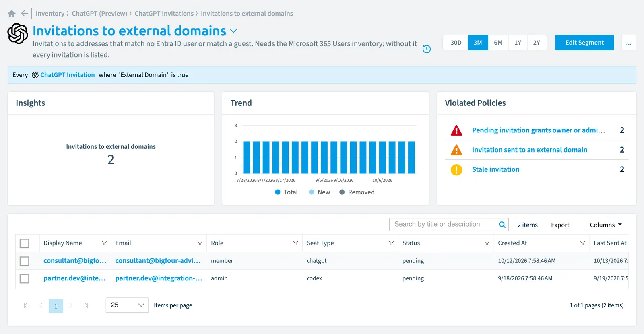Click the yellow Stale invitation alert icon
Screen dimensions: 644x334
tap(456, 170)
